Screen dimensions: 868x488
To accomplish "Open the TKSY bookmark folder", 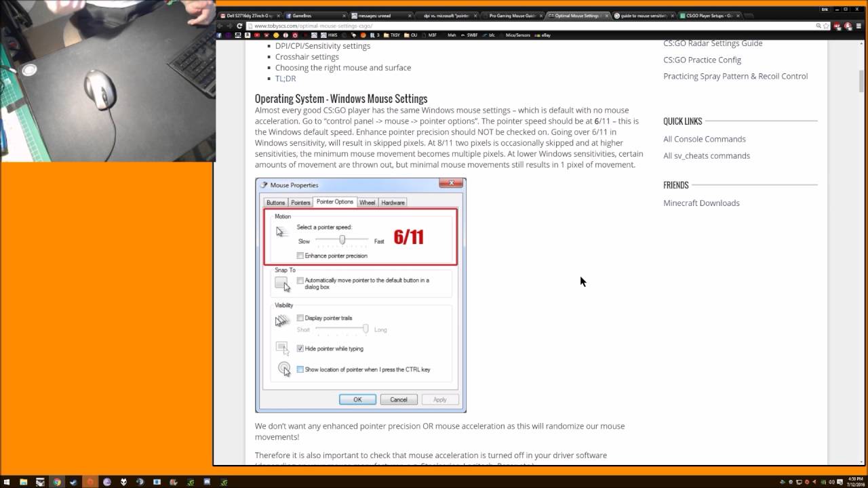I will (391, 35).
